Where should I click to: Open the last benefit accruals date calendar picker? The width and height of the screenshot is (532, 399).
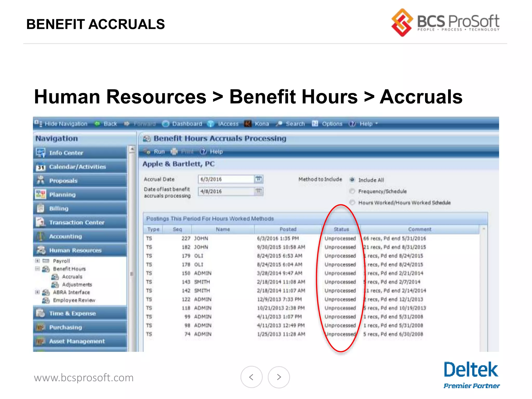coord(258,191)
